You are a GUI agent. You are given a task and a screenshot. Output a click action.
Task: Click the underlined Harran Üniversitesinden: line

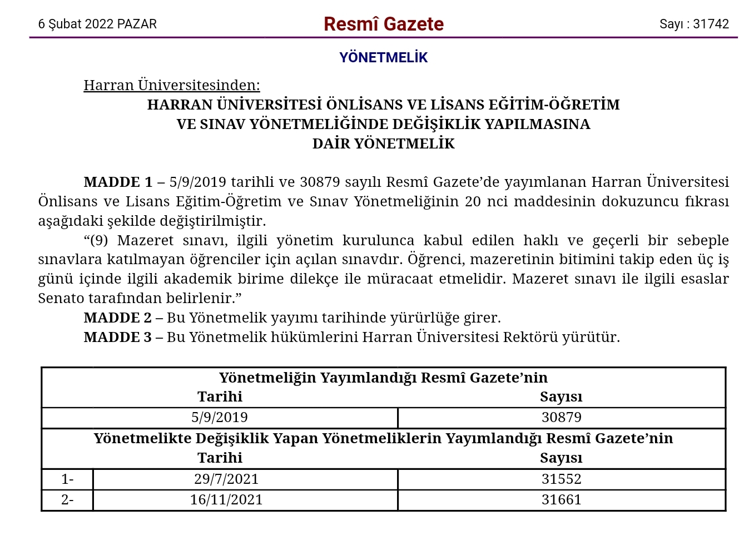[172, 85]
